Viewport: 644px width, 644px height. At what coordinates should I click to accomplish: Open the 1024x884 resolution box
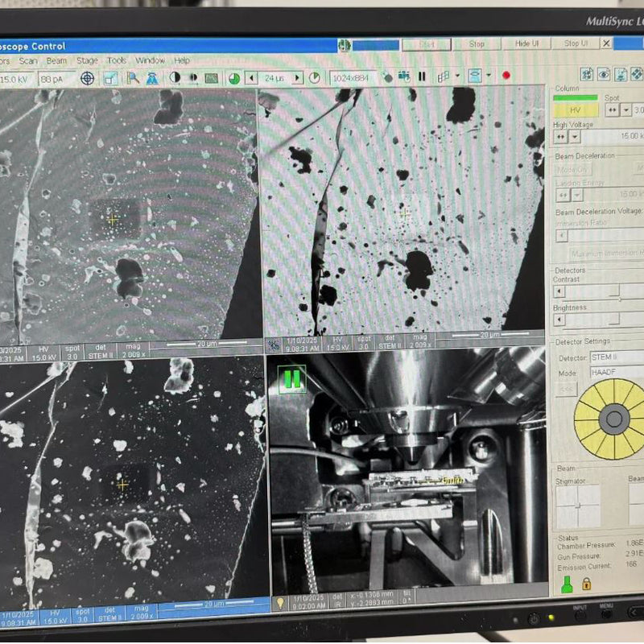354,77
